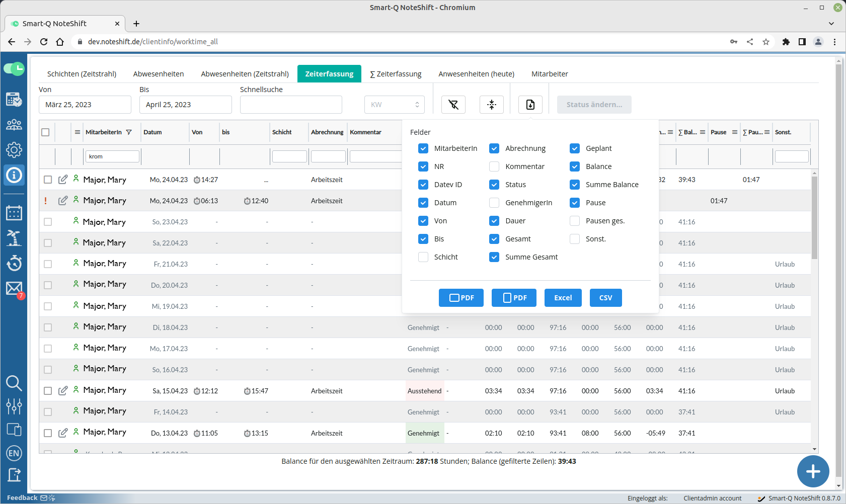Screen dimensions: 846x504
Task: Click the table's vertical scrollbar thumb
Action: (814, 217)
